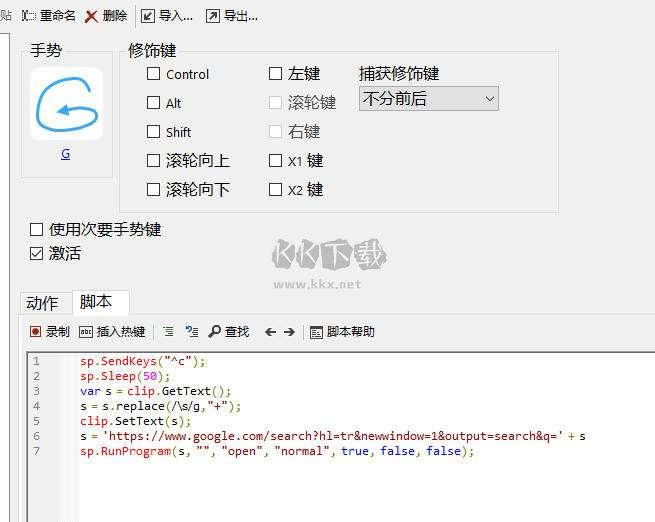Viewport: 655px width, 522px height.
Task: Open the blue G gesture link
Action: 66,154
